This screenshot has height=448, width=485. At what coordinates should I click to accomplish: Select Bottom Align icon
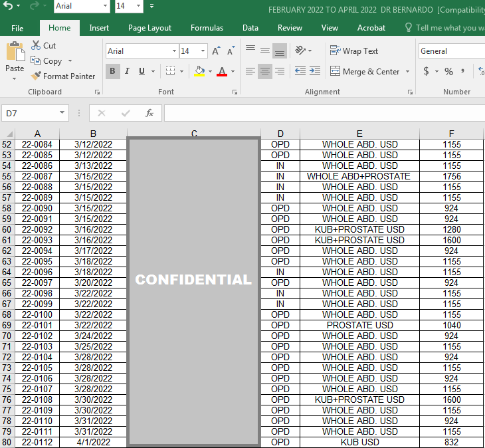[x=280, y=51]
